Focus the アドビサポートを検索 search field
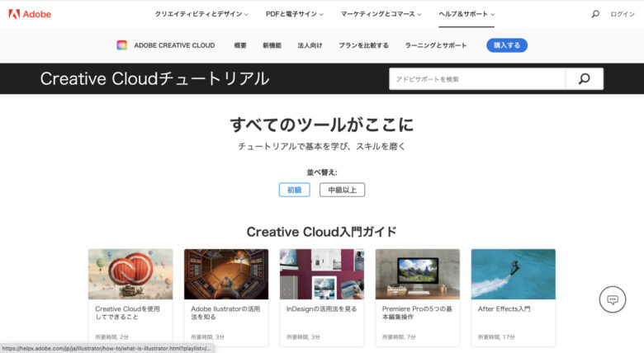644x353 pixels. (477, 79)
